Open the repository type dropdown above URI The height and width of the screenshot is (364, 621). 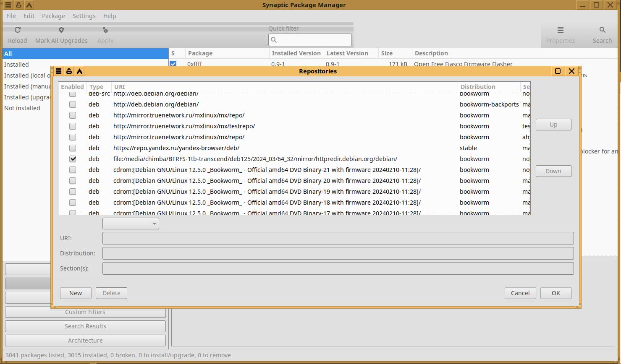[131, 224]
